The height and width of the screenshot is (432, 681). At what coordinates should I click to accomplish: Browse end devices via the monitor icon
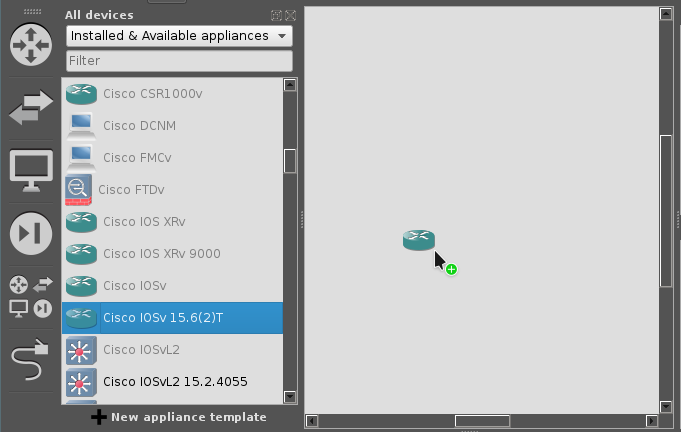pyautogui.click(x=31, y=170)
